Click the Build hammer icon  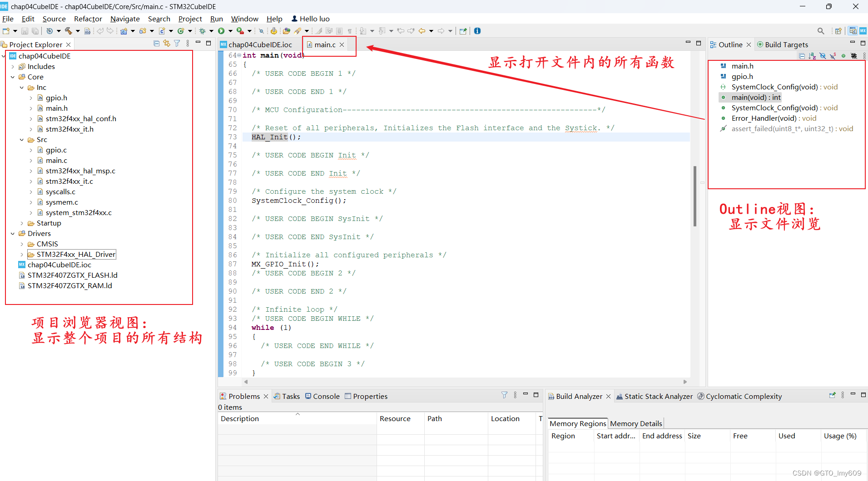tap(68, 31)
